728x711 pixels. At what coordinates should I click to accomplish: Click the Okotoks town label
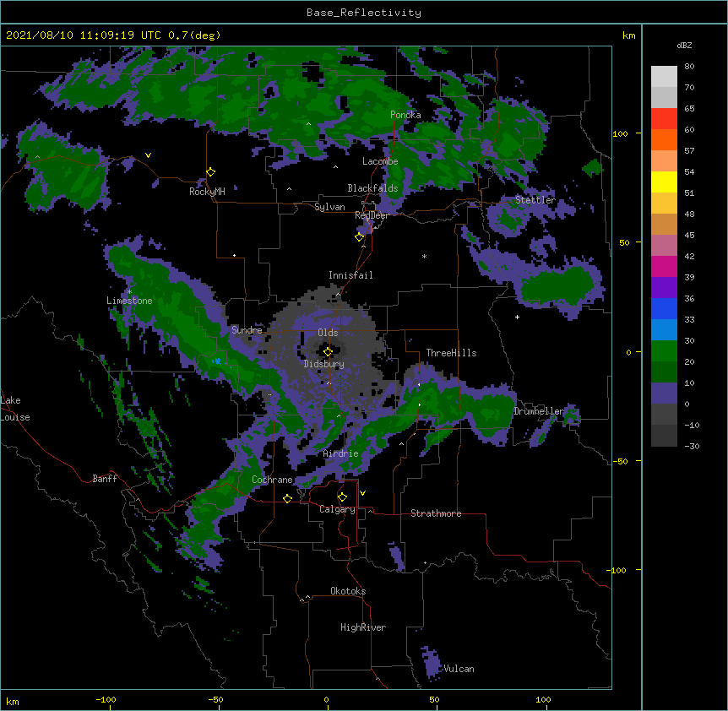[x=348, y=591]
